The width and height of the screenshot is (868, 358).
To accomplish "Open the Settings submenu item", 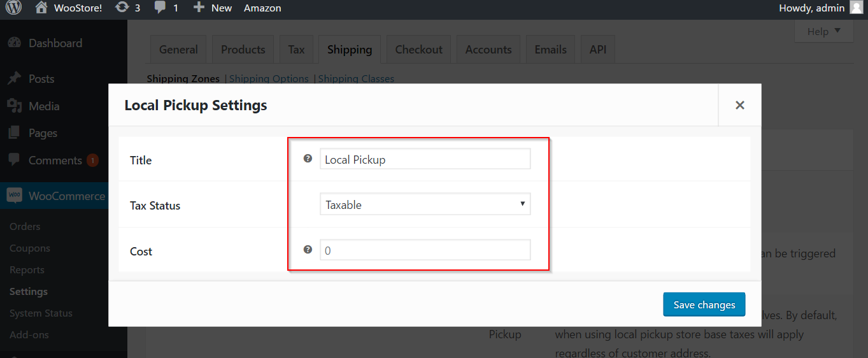I will (29, 292).
